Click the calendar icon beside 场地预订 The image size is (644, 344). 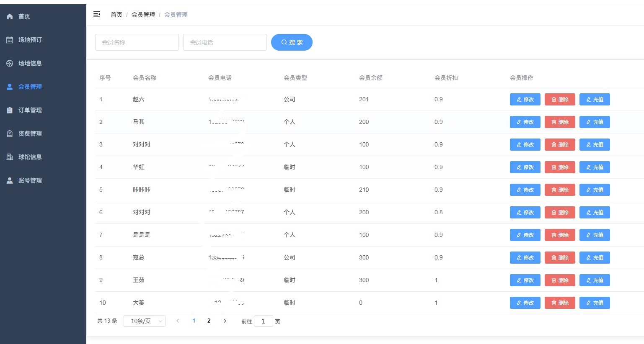[10, 40]
